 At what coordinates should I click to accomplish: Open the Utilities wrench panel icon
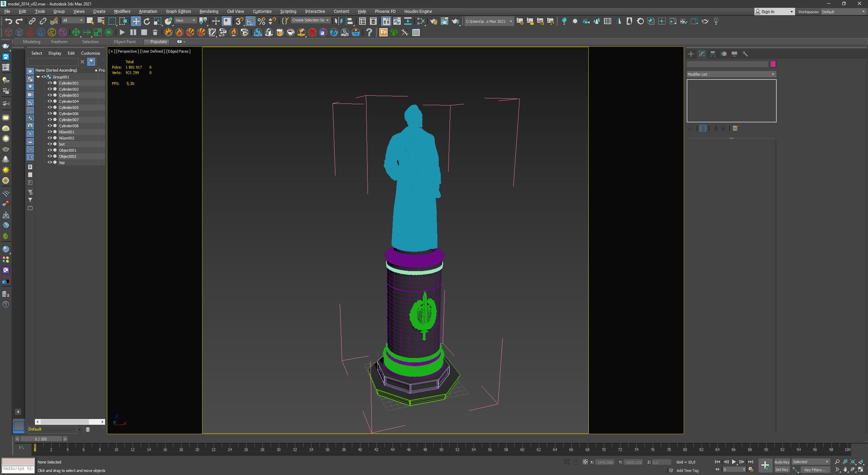(x=745, y=54)
